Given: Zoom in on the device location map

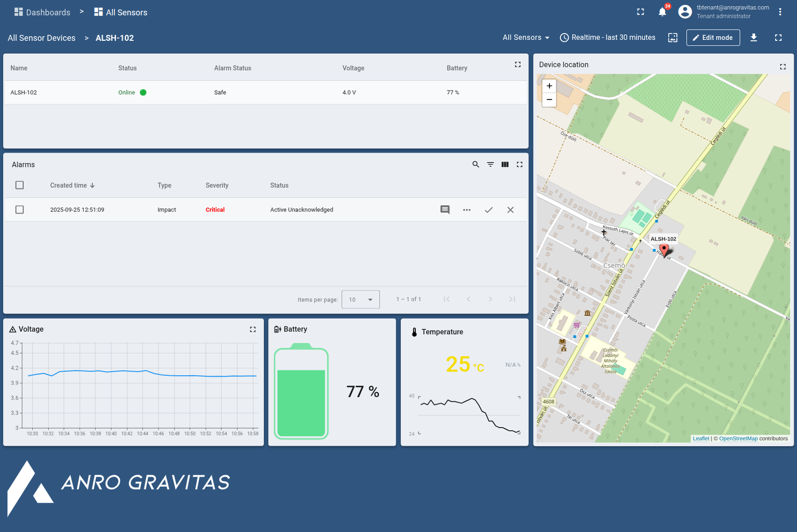Looking at the screenshot, I should (x=549, y=86).
